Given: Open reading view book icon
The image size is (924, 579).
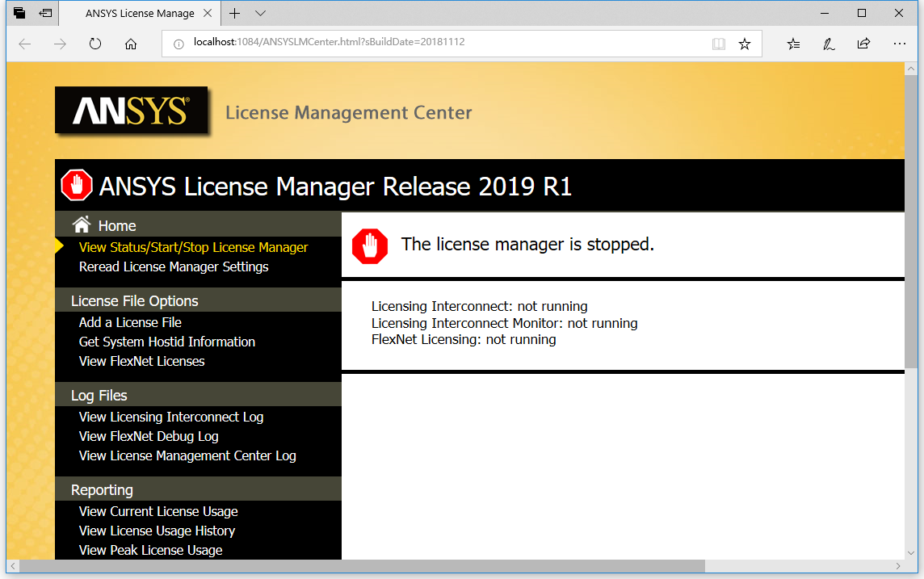Looking at the screenshot, I should point(718,44).
